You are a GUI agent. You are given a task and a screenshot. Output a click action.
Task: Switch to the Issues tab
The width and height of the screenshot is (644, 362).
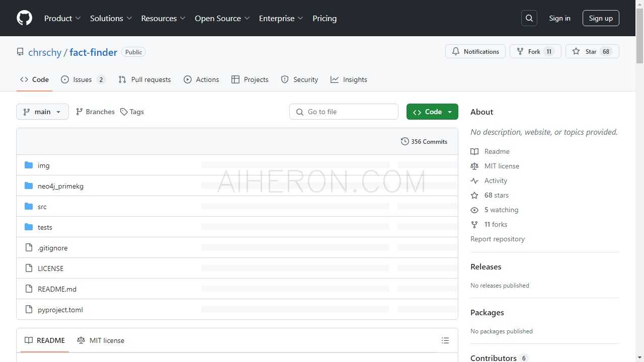pyautogui.click(x=83, y=79)
